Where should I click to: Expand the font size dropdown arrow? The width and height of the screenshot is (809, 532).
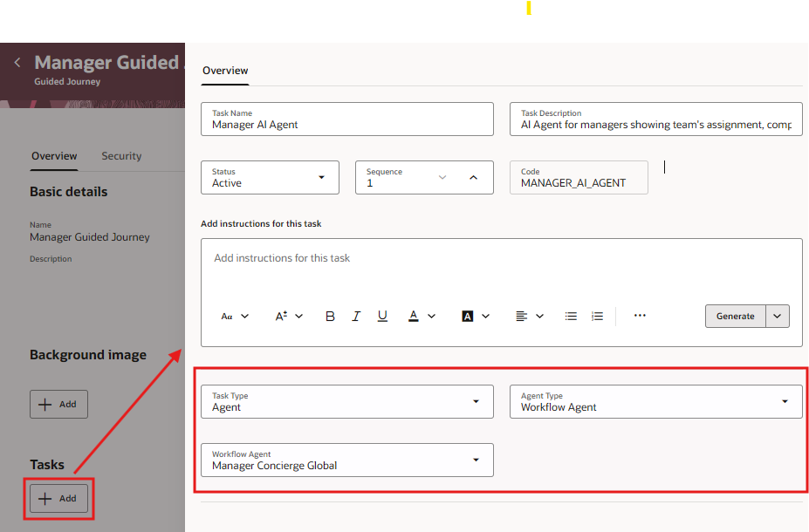point(299,316)
